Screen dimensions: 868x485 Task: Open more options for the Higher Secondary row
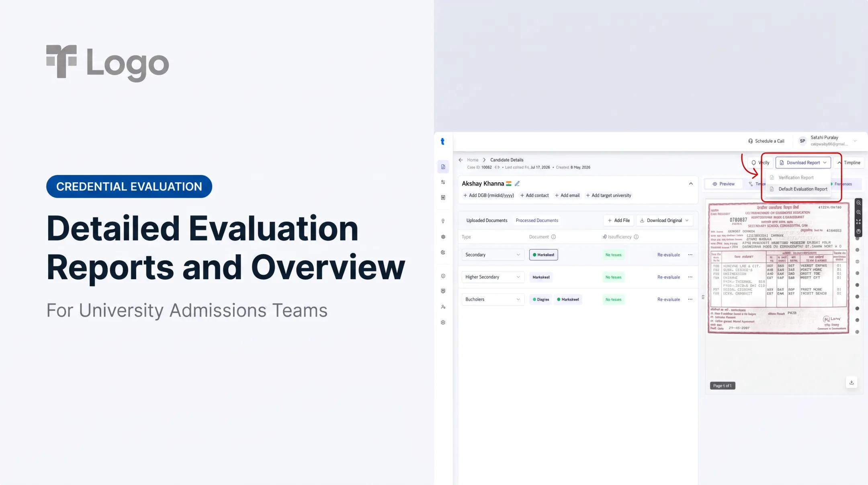point(690,277)
